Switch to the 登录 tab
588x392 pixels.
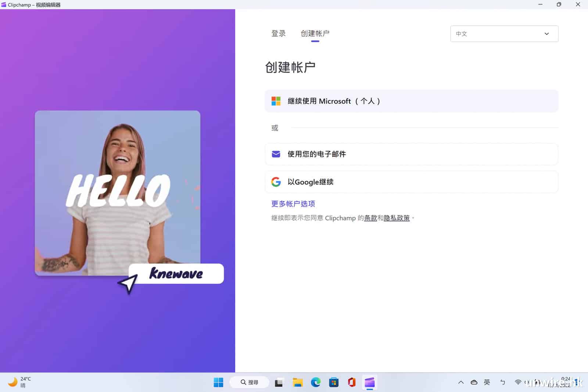click(x=278, y=33)
